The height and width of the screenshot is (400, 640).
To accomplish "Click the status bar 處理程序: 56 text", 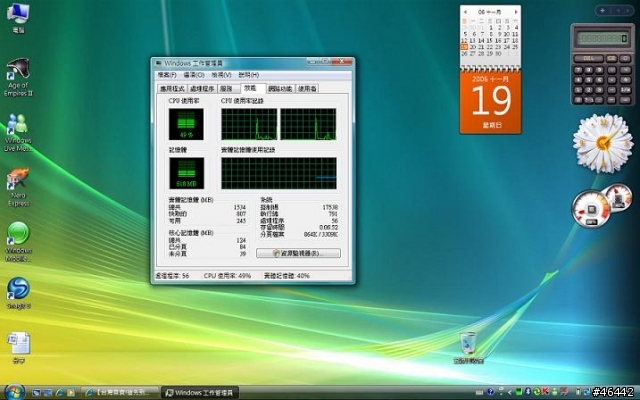I will [172, 276].
